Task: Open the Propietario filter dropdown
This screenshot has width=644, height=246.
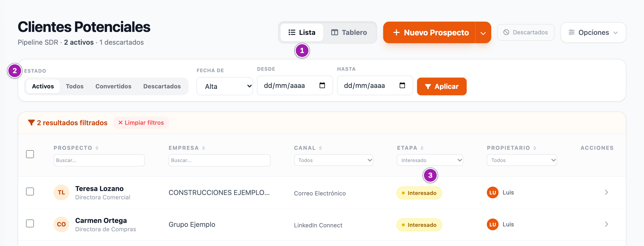Action: [522, 160]
